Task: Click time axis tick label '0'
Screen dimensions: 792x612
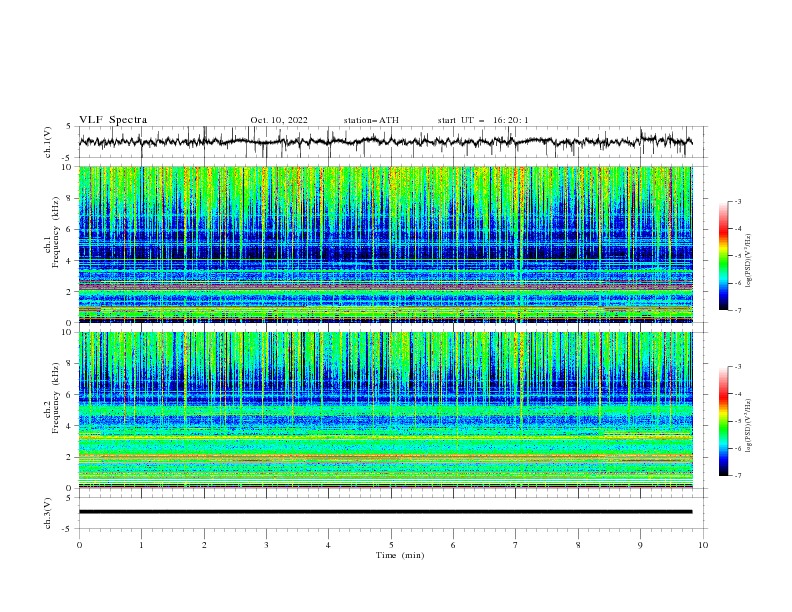Action: (x=79, y=545)
